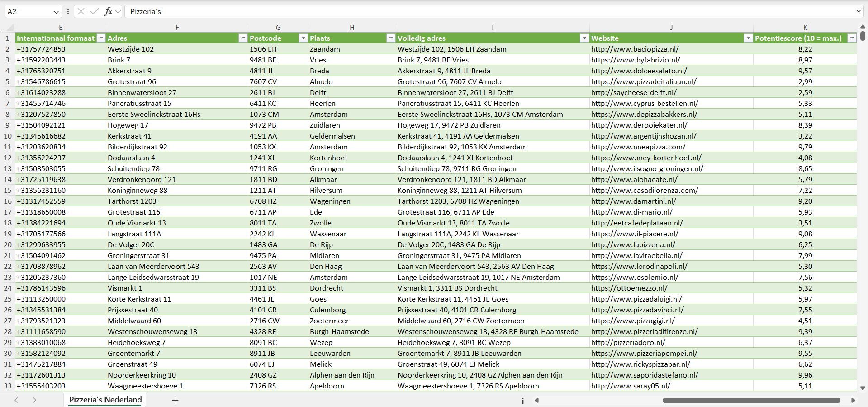868x407 pixels.
Task: Select column I header
Action: click(492, 27)
